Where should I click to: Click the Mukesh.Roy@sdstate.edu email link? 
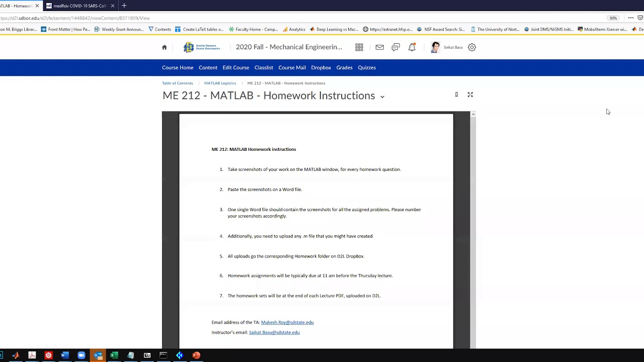click(287, 322)
